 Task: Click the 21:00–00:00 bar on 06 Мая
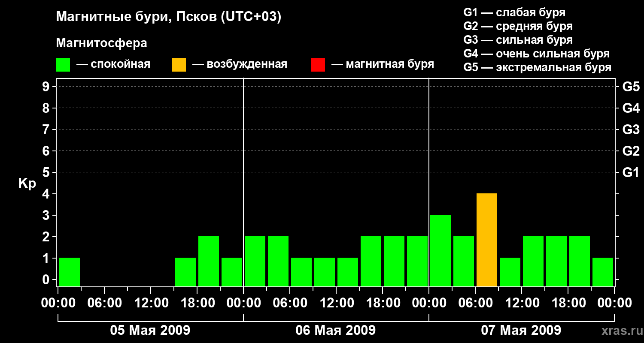point(417,261)
